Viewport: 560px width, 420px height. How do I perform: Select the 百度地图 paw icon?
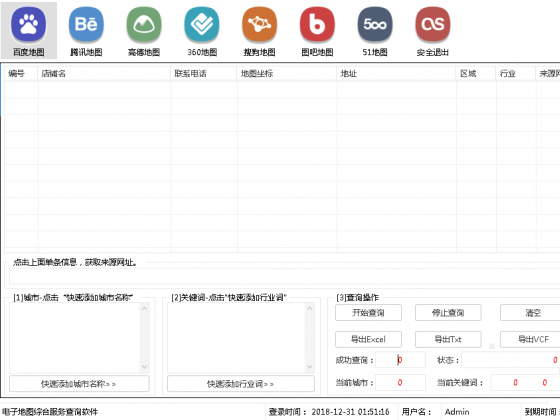[29, 25]
